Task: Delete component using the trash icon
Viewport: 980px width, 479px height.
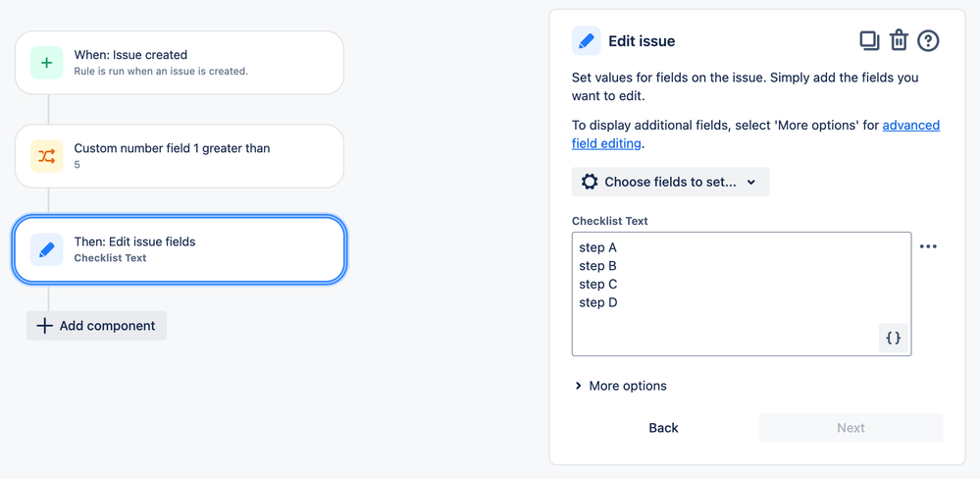Action: pos(899,40)
